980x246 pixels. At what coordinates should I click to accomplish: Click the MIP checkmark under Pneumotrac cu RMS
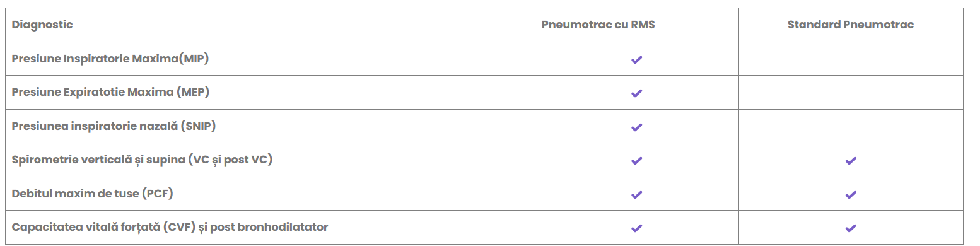[636, 59]
